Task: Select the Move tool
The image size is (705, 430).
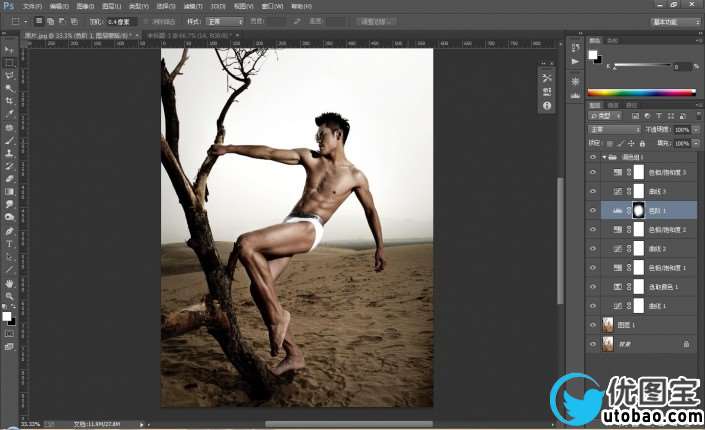Action: (9, 49)
